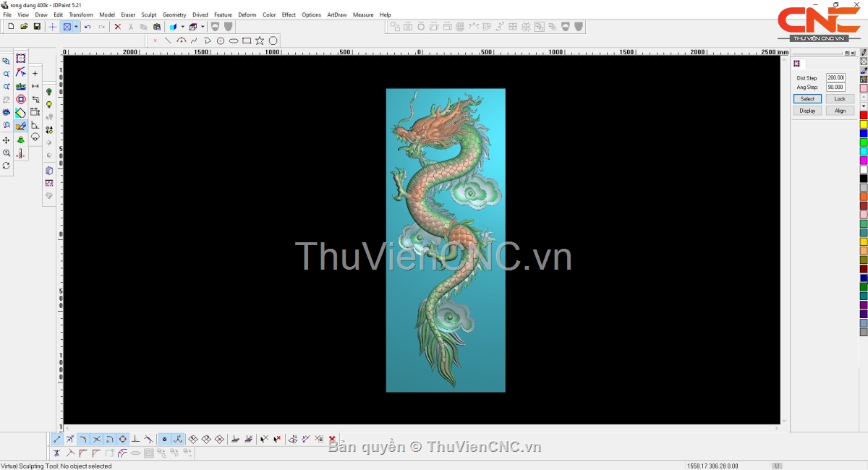
Task: Toggle the endpoint snap button
Action: coord(57,439)
